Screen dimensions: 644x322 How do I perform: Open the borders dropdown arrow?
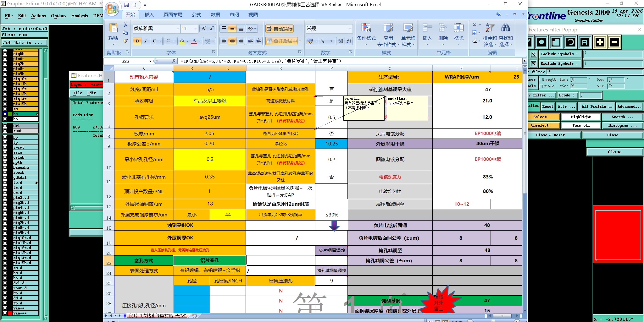[x=174, y=41]
